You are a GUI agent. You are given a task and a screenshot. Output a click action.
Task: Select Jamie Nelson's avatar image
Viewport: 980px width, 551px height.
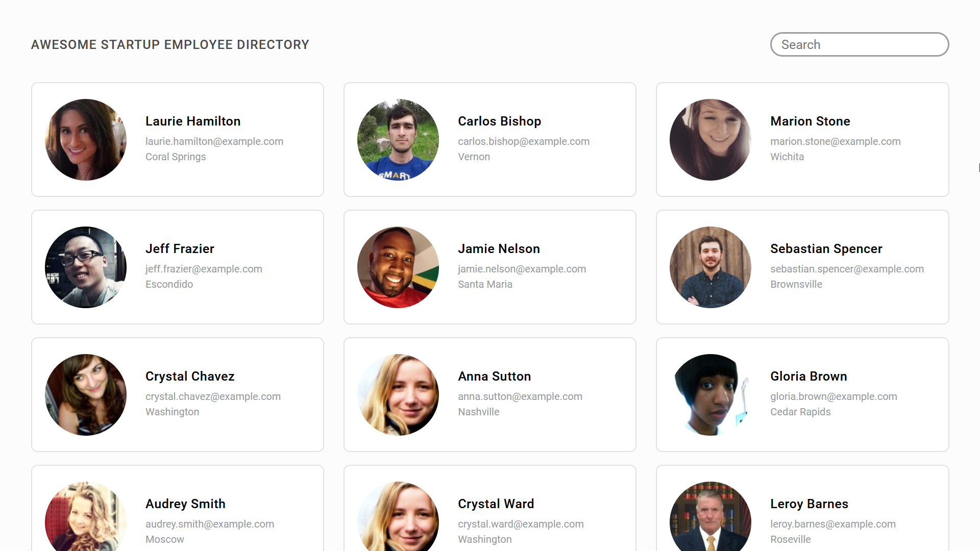[x=398, y=267]
